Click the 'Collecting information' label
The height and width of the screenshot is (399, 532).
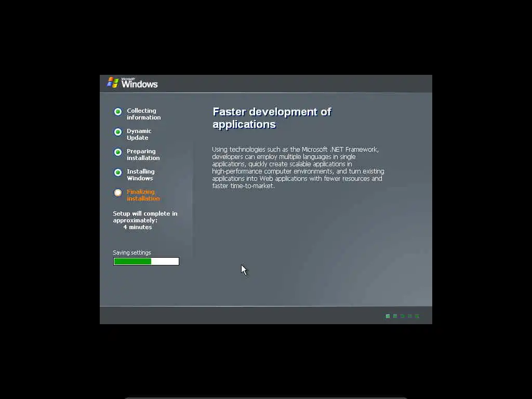pos(143,114)
